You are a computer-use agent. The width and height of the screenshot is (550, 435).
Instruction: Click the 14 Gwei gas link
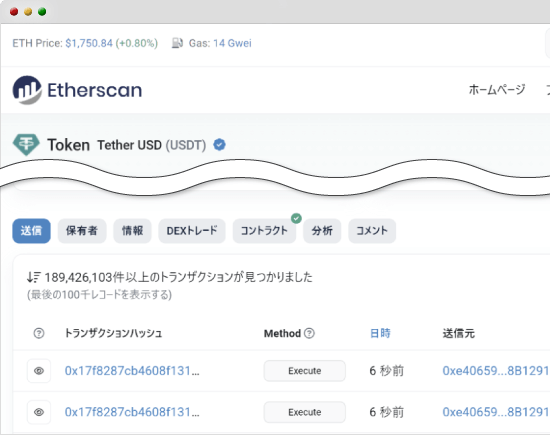232,43
